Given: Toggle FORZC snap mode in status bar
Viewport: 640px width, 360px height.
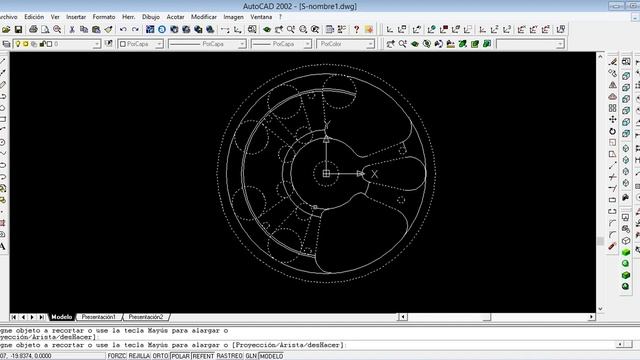Looking at the screenshot, I should [117, 356].
